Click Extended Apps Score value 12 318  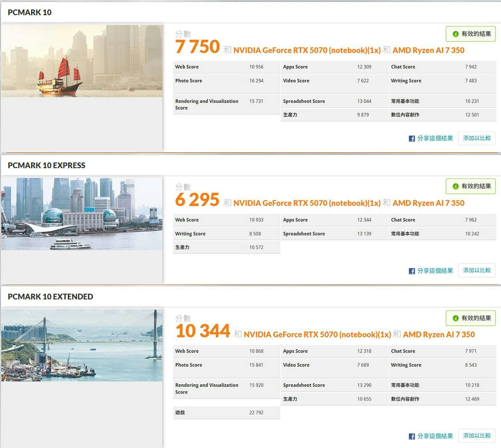[x=364, y=351]
